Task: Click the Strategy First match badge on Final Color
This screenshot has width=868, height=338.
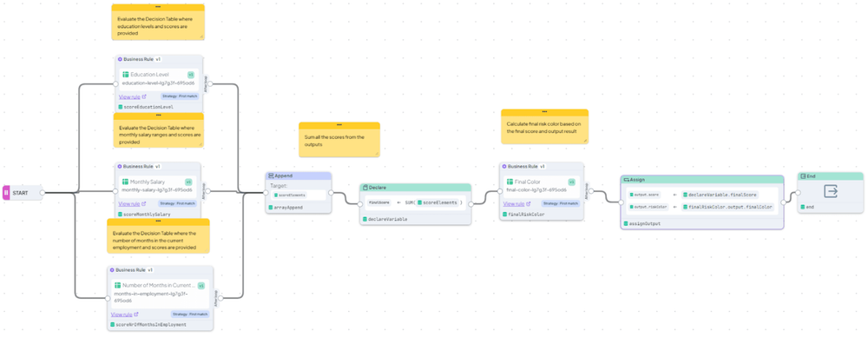Action: coord(562,203)
